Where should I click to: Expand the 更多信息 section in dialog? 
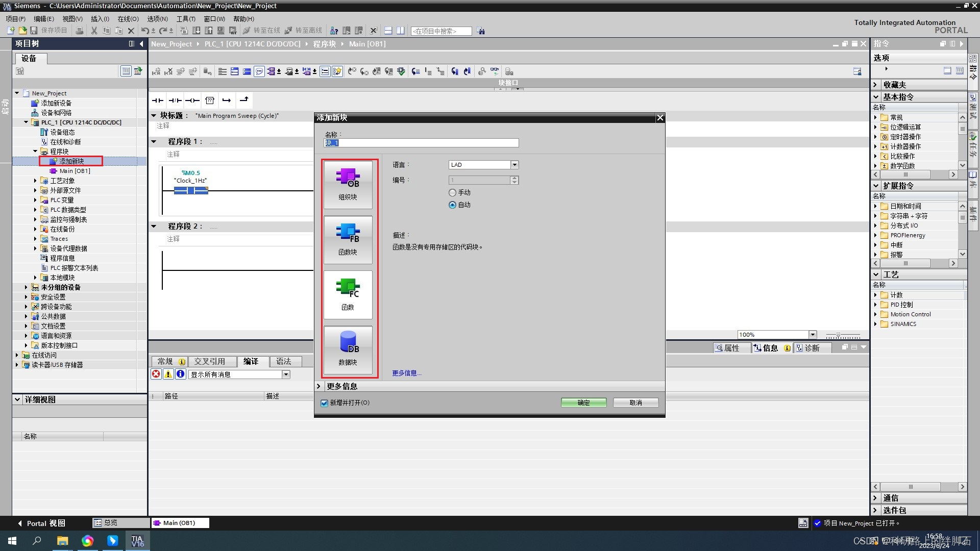pos(318,386)
